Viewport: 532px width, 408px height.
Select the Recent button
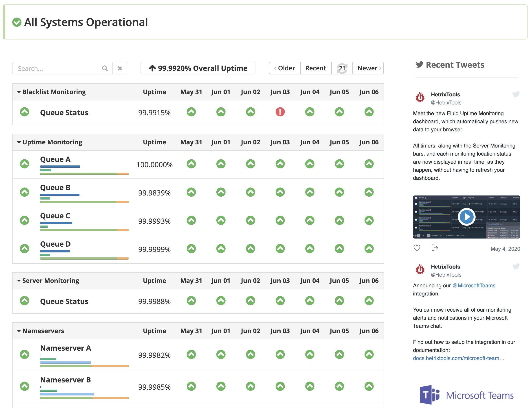(x=315, y=68)
